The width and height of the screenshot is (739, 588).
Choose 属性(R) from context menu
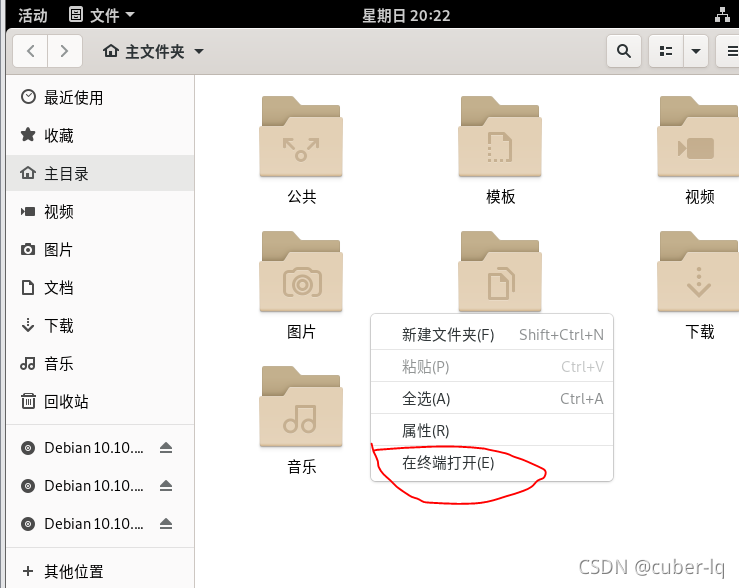coord(492,431)
